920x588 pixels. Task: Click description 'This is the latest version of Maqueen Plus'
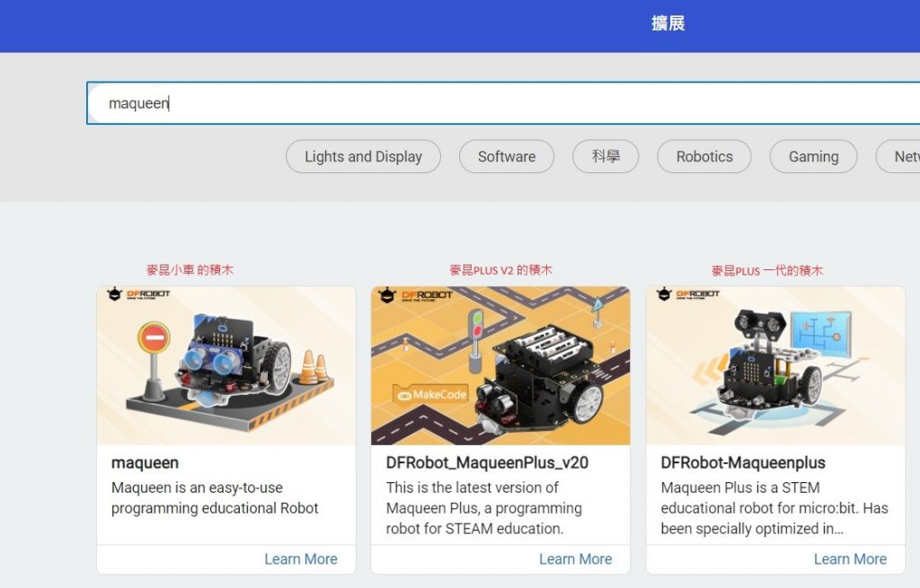(x=484, y=508)
